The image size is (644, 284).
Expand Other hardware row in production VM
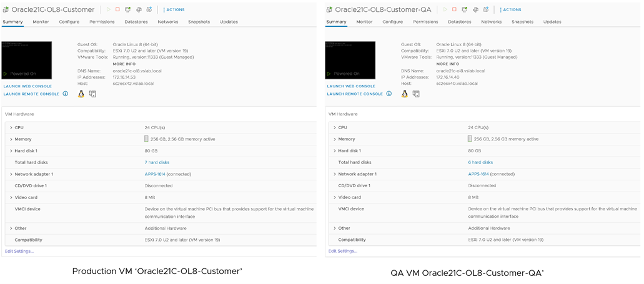11,228
